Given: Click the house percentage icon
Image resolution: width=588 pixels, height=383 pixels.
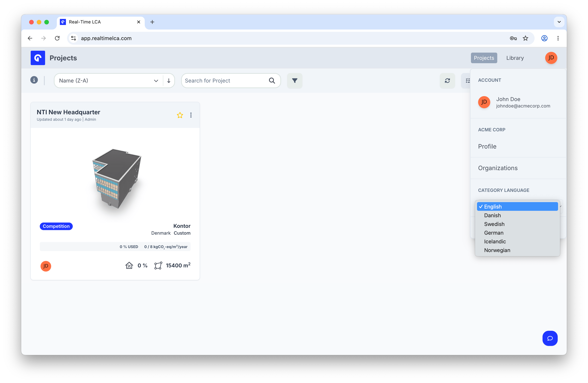Looking at the screenshot, I should [129, 265].
